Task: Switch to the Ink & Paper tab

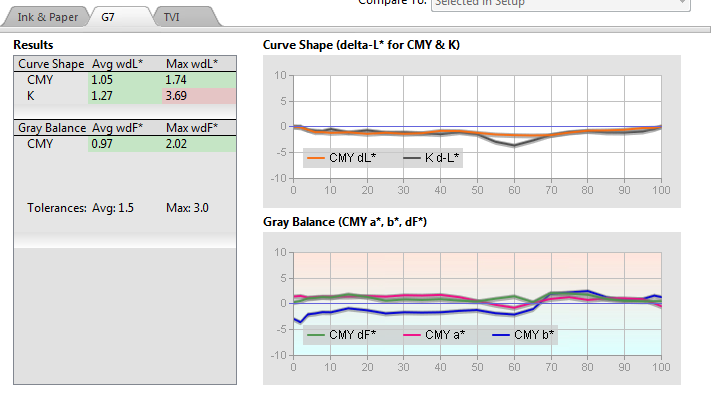Action: pyautogui.click(x=47, y=17)
